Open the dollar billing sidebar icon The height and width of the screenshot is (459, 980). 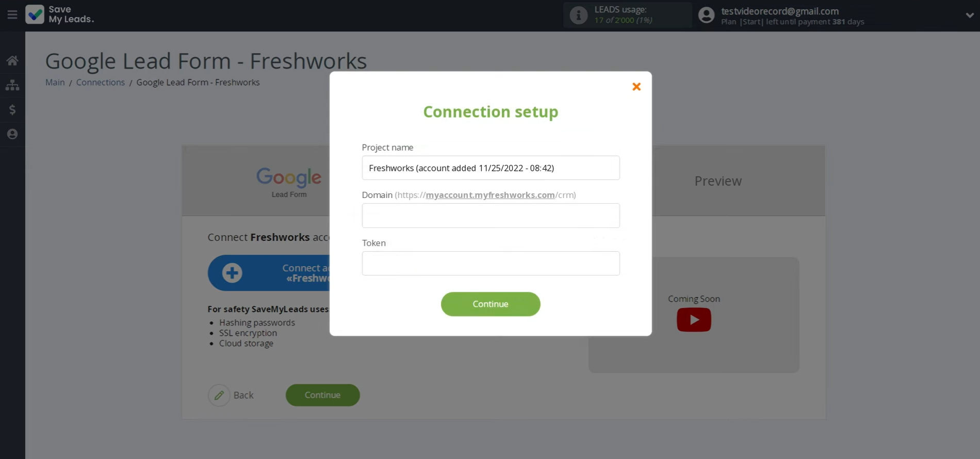[12, 109]
